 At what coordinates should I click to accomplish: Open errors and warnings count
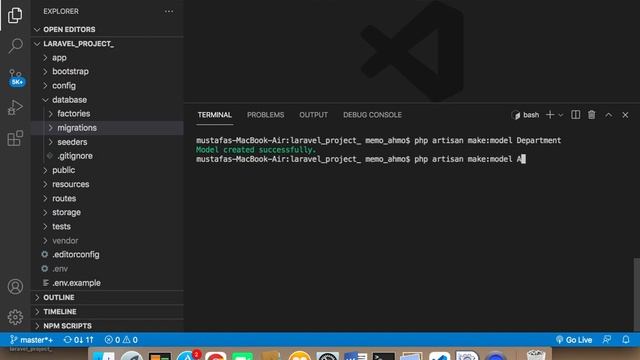coord(121,340)
